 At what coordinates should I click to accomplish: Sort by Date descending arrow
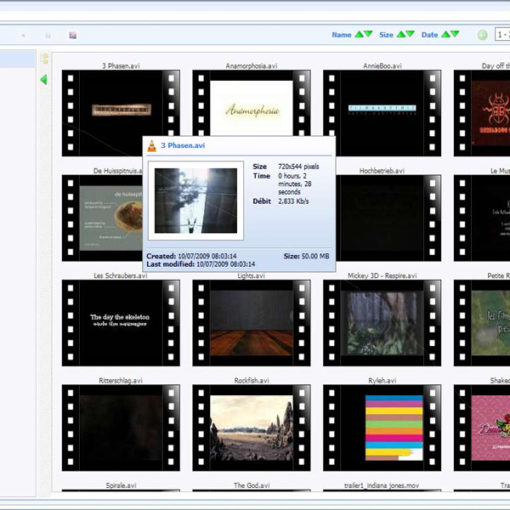click(x=455, y=34)
